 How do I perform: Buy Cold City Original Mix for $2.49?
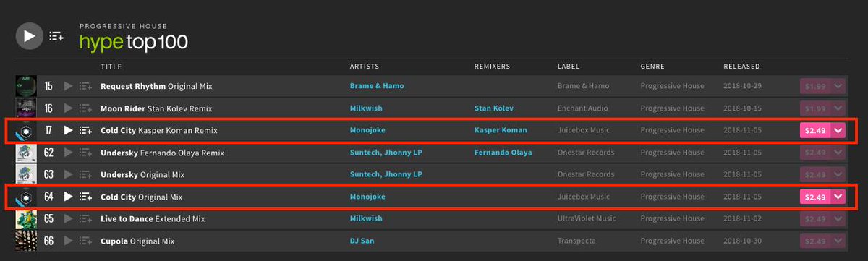[815, 197]
